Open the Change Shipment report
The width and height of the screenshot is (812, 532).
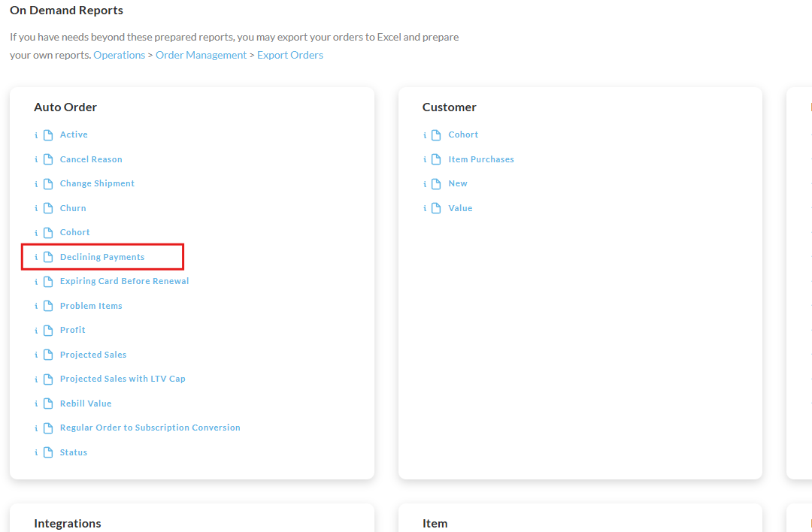click(x=97, y=183)
